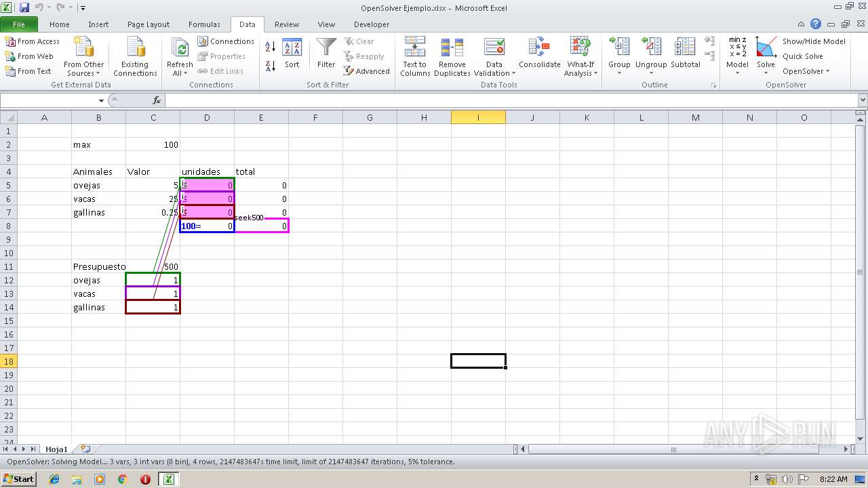Open the File tab
The width and height of the screenshot is (868, 488).
click(x=19, y=24)
